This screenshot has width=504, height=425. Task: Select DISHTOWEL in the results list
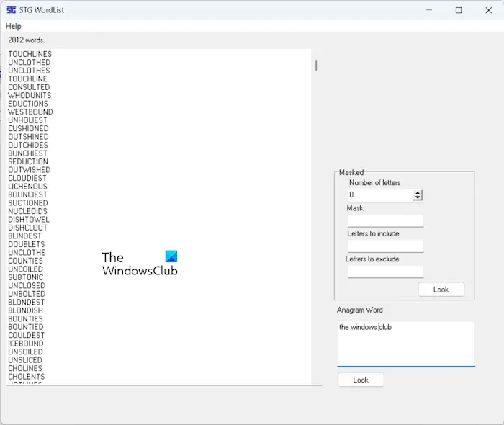pyautogui.click(x=29, y=220)
